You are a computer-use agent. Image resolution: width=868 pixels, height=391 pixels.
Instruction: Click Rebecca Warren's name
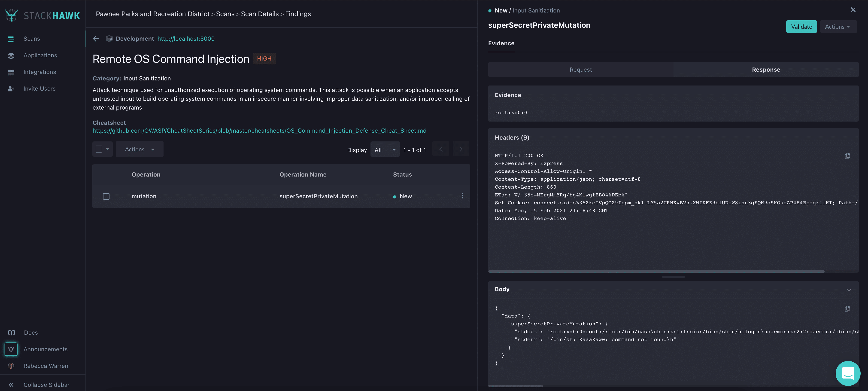click(x=46, y=366)
